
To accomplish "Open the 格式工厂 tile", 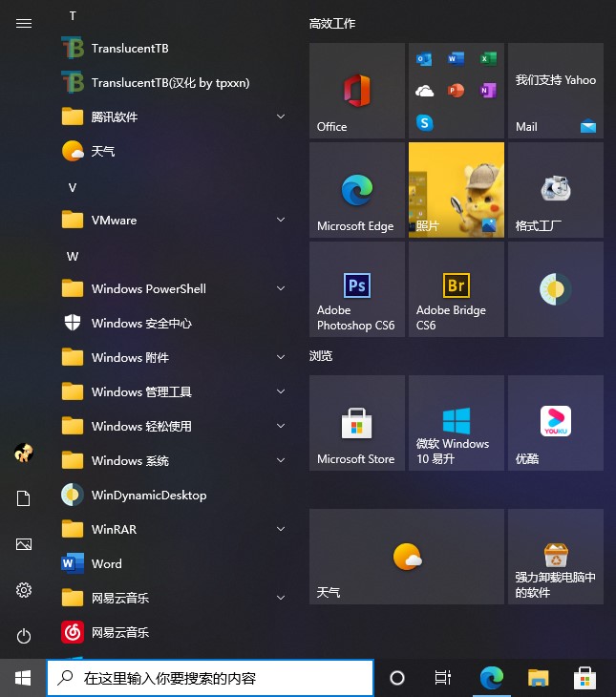I will click(x=556, y=190).
